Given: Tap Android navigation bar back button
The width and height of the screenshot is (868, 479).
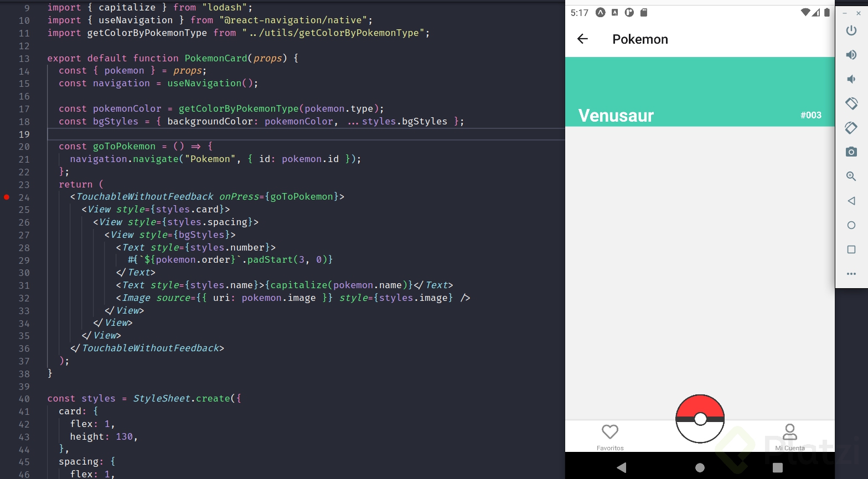Looking at the screenshot, I should (x=622, y=467).
